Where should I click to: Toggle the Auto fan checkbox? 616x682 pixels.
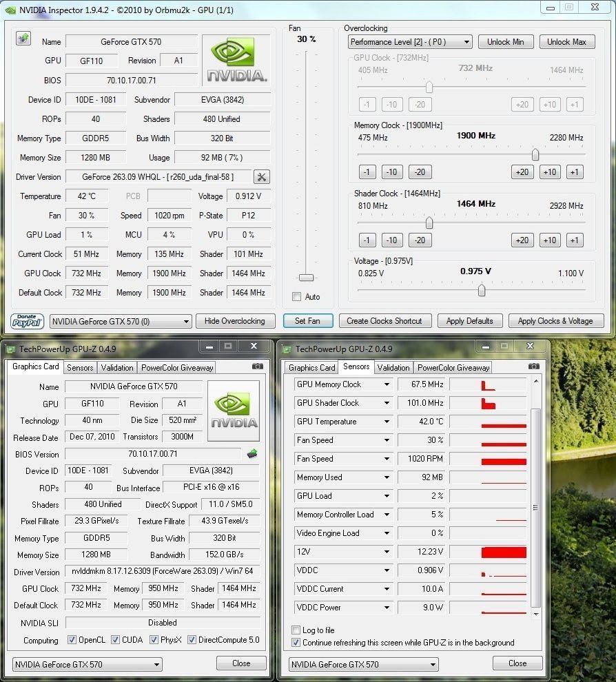[297, 297]
